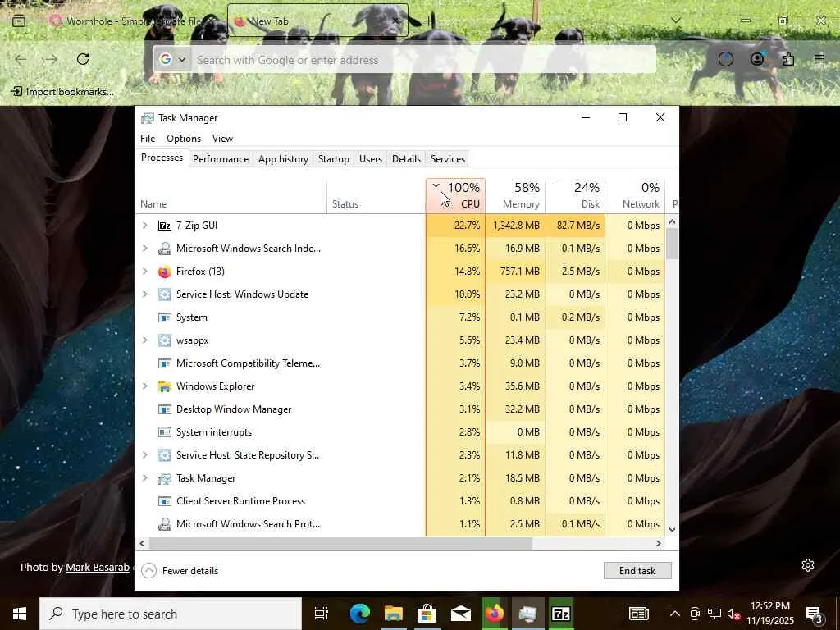Viewport: 840px width, 630px height.
Task: Expand the Firefox (13) process group
Action: [x=144, y=272]
